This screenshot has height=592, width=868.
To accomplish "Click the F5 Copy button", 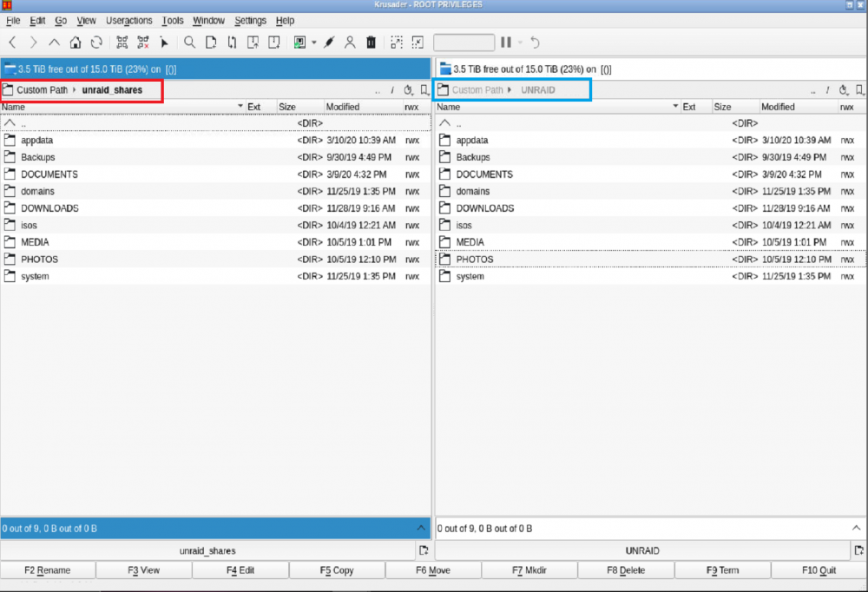I will click(337, 569).
